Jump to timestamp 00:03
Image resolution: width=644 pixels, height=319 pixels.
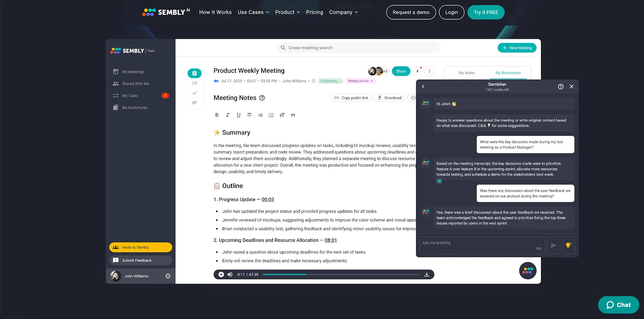268,200
